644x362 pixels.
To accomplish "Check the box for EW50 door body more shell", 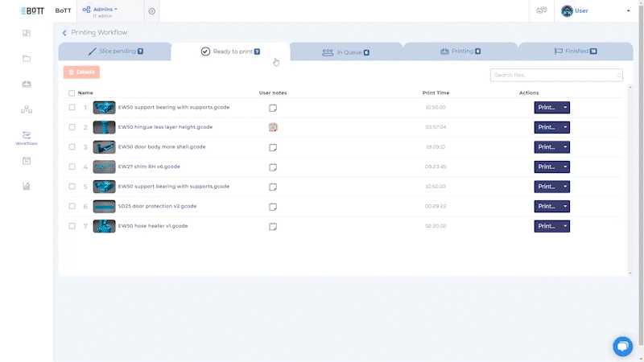I will coord(72,147).
